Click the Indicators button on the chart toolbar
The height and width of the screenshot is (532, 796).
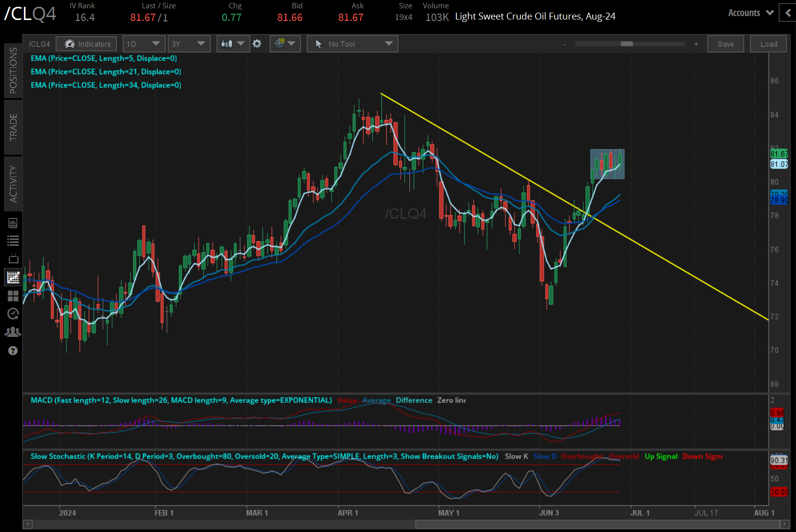pyautogui.click(x=86, y=43)
